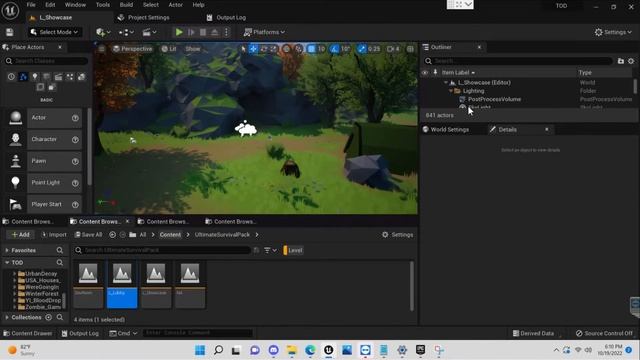Click the Skip/Advance frame button
The width and height of the screenshot is (640, 360).
(x=191, y=32)
